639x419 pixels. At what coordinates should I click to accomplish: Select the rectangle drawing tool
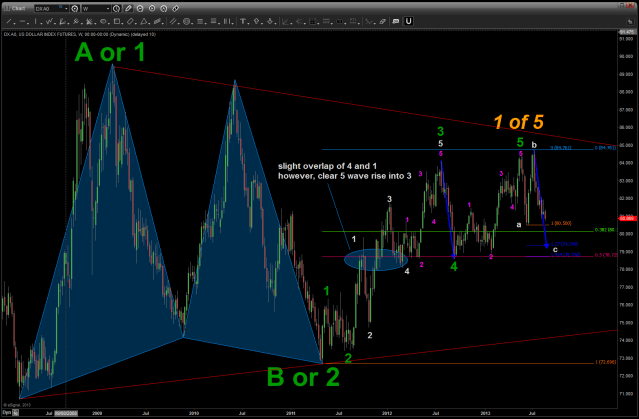coord(117,21)
